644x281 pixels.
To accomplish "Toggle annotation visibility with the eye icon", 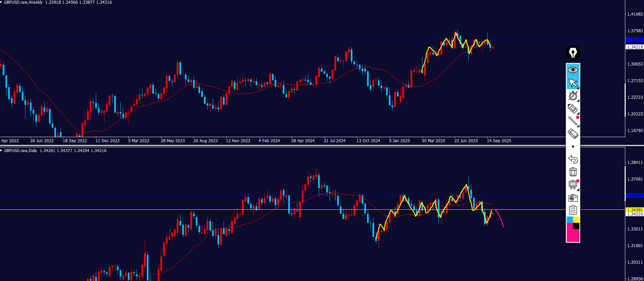I will [573, 70].
